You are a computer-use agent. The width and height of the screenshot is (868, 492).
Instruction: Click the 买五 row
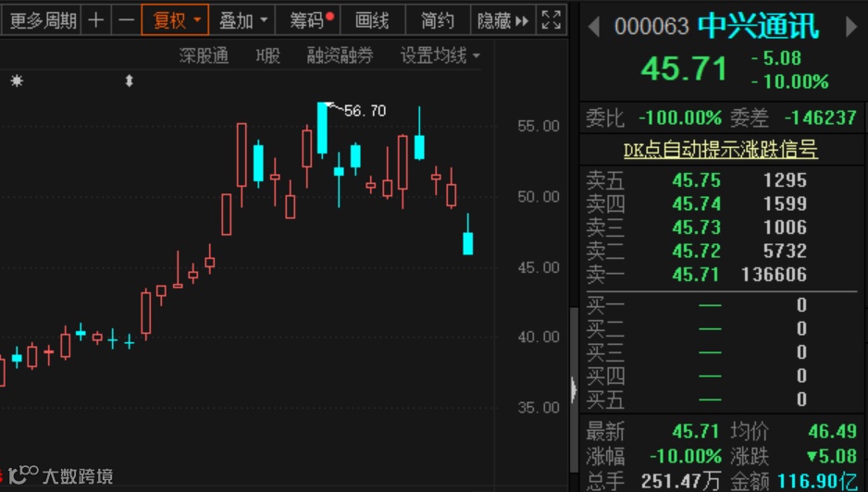(x=722, y=399)
